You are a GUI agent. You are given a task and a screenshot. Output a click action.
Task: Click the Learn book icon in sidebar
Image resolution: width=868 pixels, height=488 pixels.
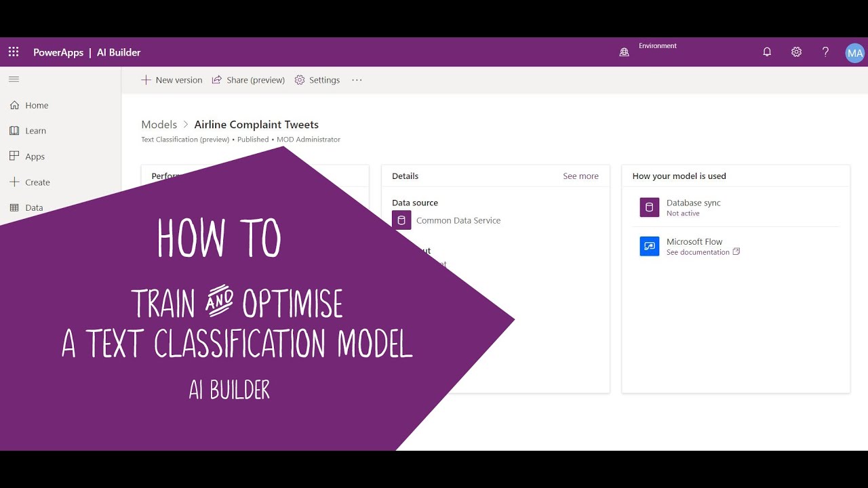click(x=14, y=131)
